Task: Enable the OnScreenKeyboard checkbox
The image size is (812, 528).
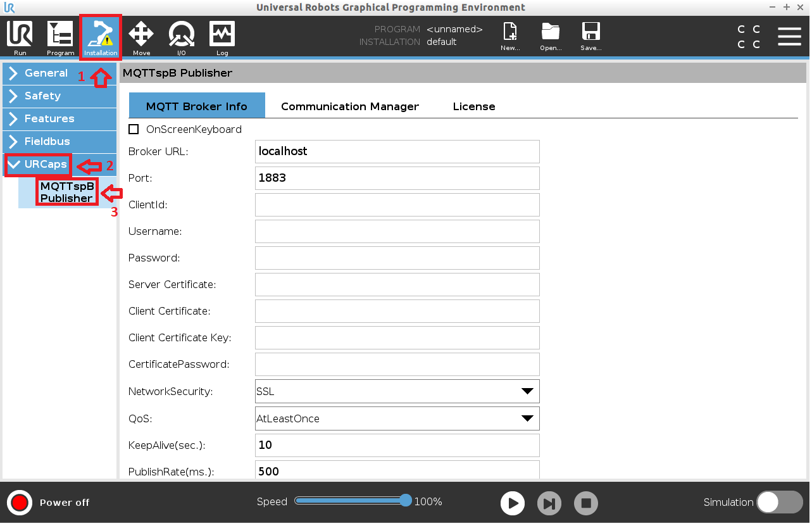Action: click(134, 129)
